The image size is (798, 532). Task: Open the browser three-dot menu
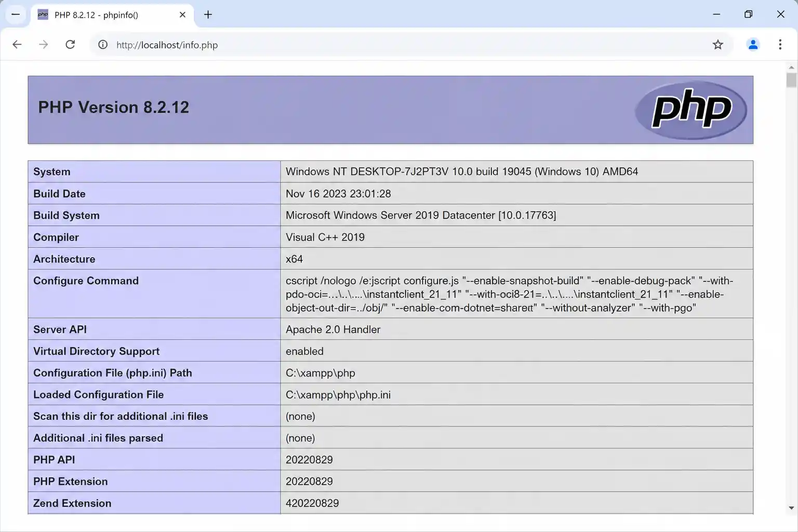pos(780,45)
